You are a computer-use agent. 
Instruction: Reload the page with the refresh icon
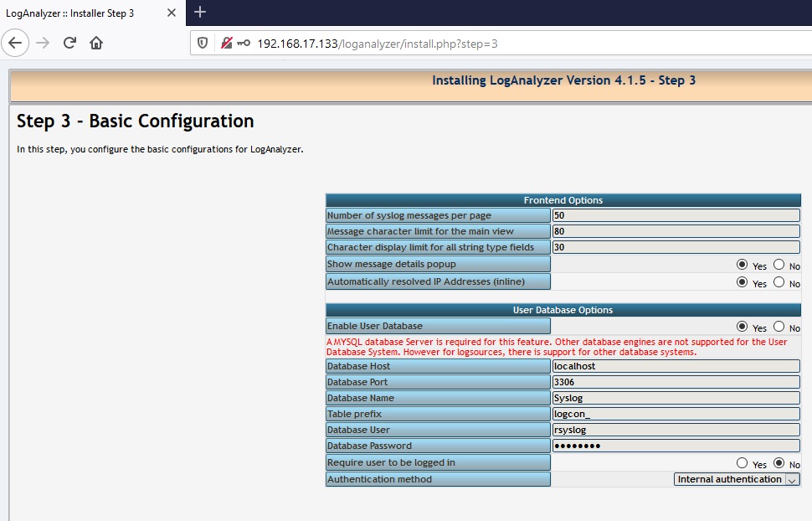tap(70, 43)
